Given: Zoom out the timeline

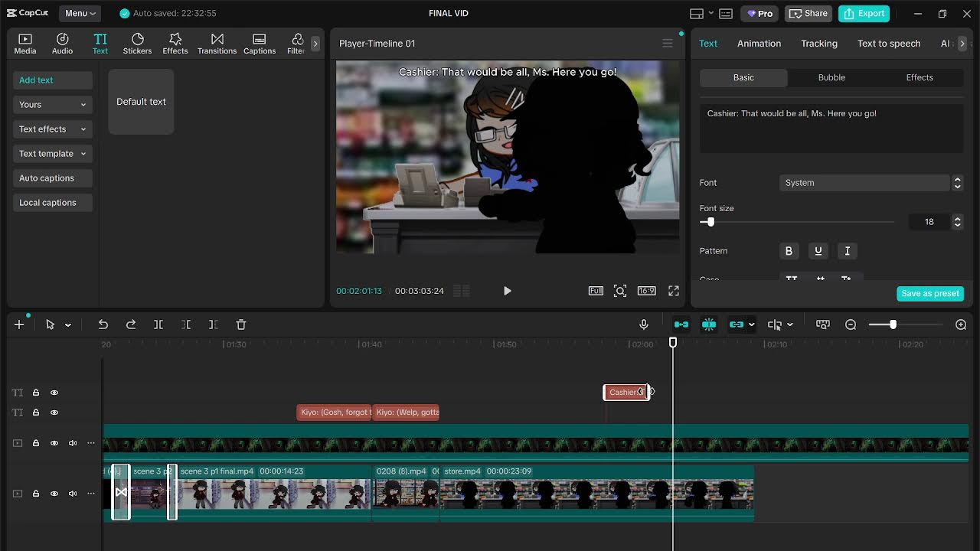Looking at the screenshot, I should pyautogui.click(x=851, y=324).
